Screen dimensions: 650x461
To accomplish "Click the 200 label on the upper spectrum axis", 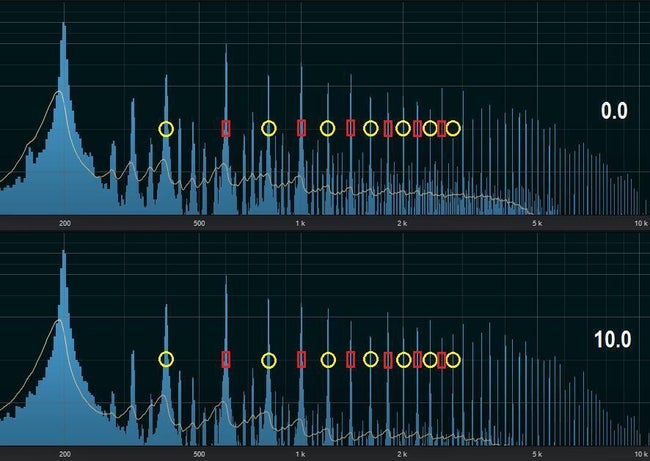I will pos(65,223).
